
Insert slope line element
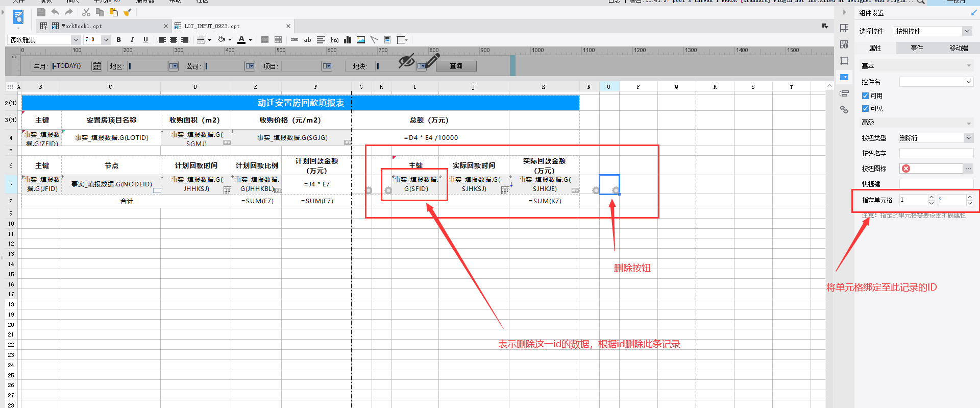(374, 40)
